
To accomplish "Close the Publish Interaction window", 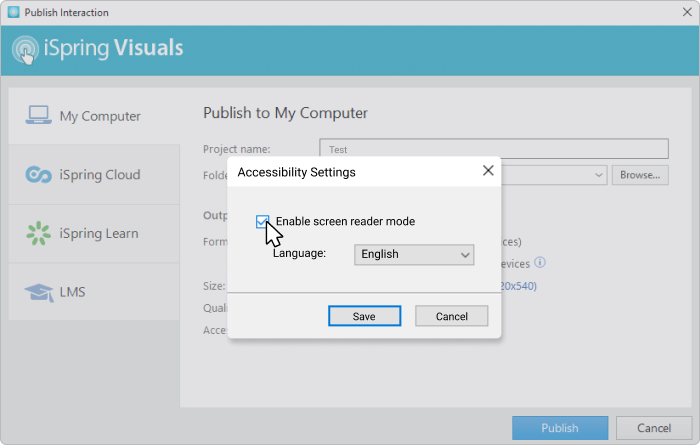I will (x=687, y=12).
